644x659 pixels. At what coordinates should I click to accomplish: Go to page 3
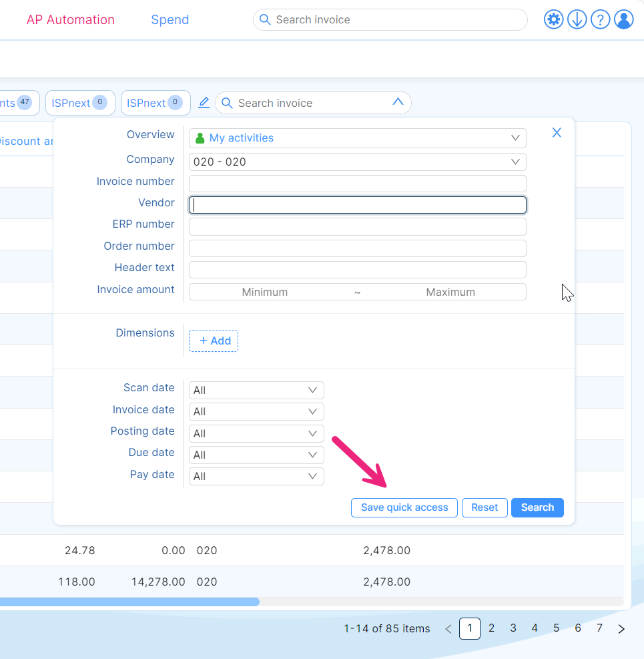(x=513, y=628)
